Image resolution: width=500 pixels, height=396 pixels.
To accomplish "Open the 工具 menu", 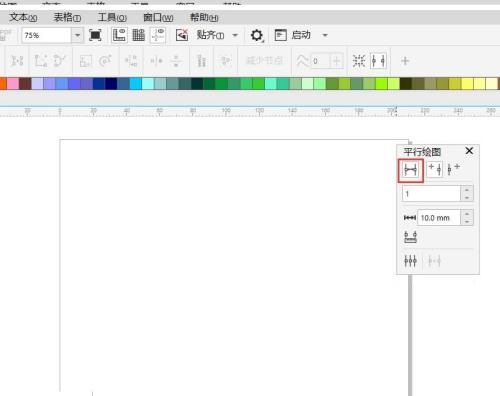I will [112, 17].
